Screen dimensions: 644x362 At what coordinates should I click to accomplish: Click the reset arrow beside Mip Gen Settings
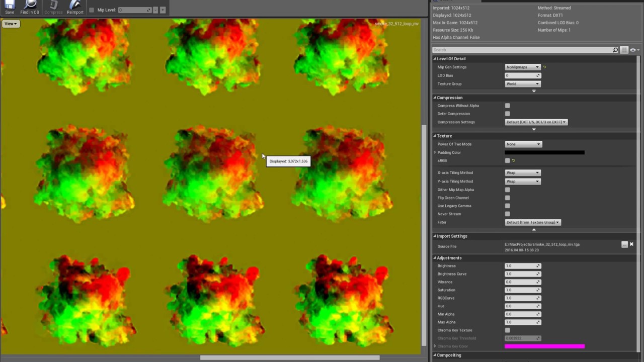[544, 66]
